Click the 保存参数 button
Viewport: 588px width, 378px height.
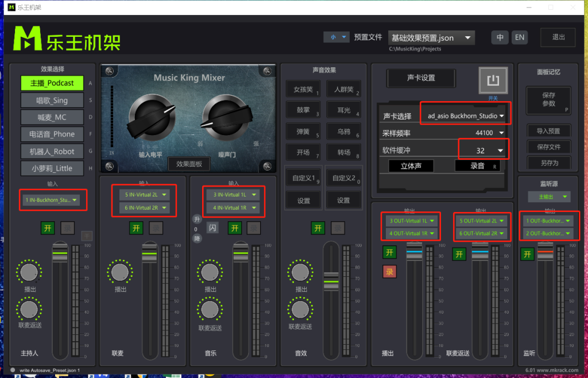pos(548,100)
